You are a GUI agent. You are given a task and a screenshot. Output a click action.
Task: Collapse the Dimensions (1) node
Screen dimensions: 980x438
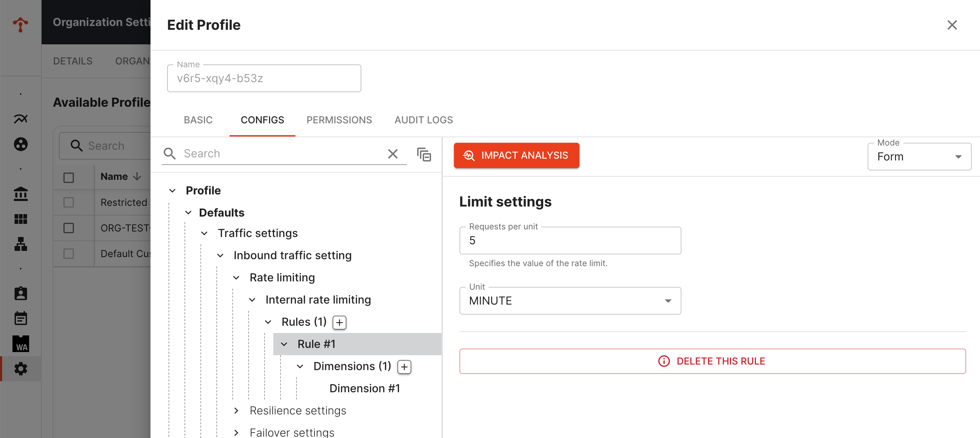300,367
